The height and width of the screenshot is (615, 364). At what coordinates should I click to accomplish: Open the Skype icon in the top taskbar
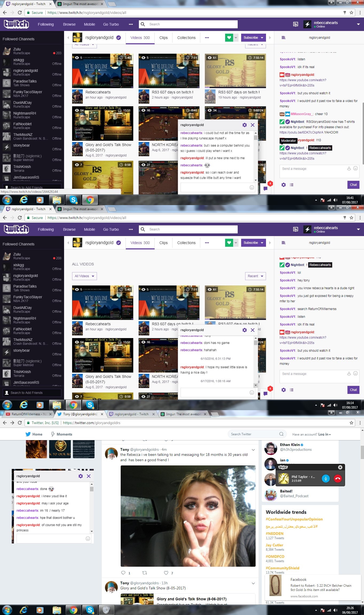coord(73,200)
